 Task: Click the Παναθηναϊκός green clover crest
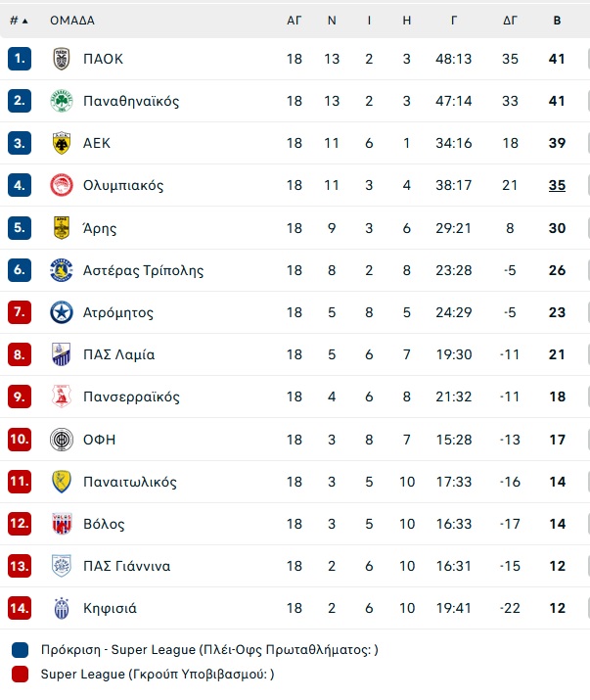(62, 101)
